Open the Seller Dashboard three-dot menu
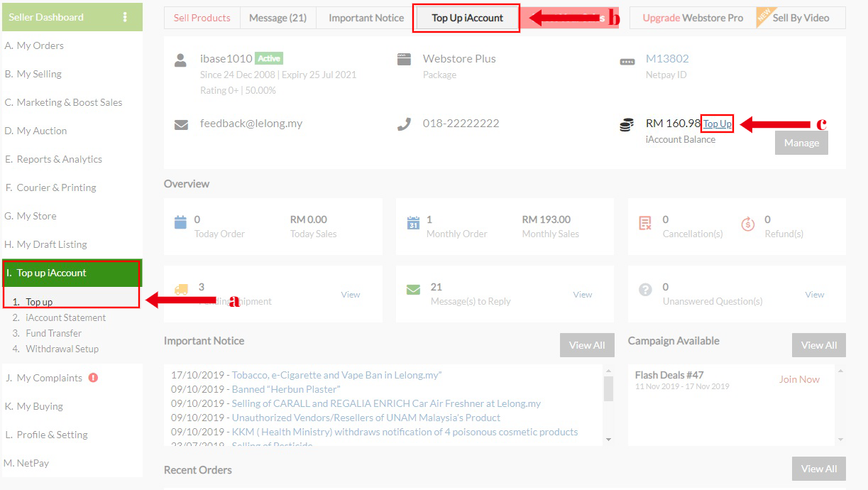Image resolution: width=868 pixels, height=490 pixels. click(126, 17)
